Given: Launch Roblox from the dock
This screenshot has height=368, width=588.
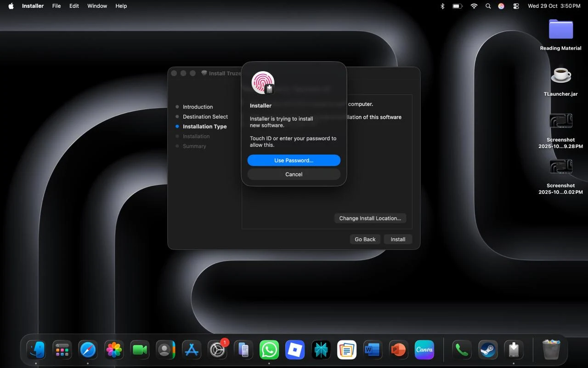Looking at the screenshot, I should 295,350.
